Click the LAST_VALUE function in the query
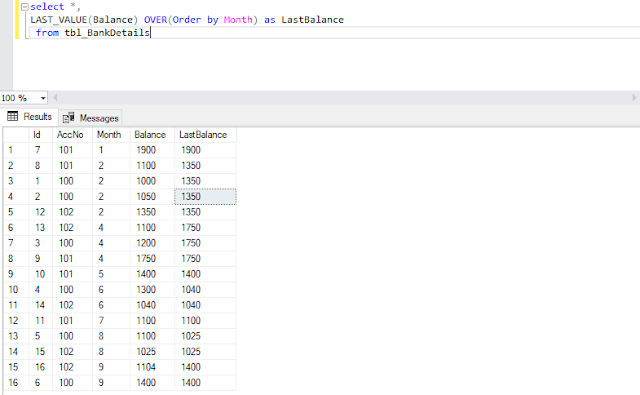The width and height of the screenshot is (640, 395). click(x=59, y=20)
